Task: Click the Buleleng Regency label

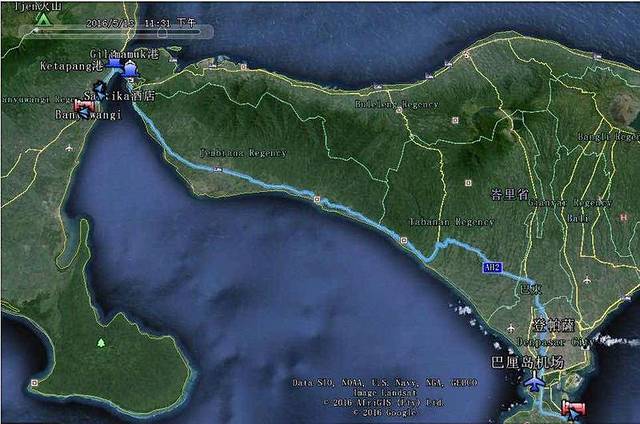Action: [x=385, y=103]
